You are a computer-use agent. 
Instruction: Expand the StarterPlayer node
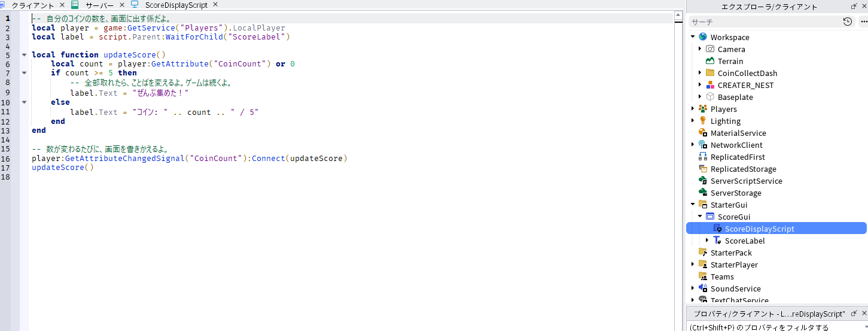tap(693, 265)
